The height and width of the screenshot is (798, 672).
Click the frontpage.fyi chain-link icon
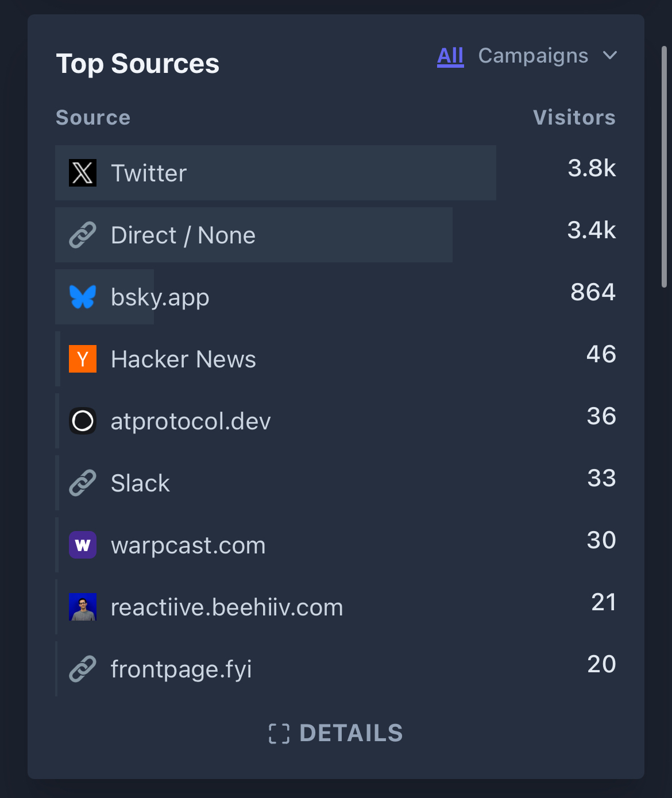[x=83, y=669]
